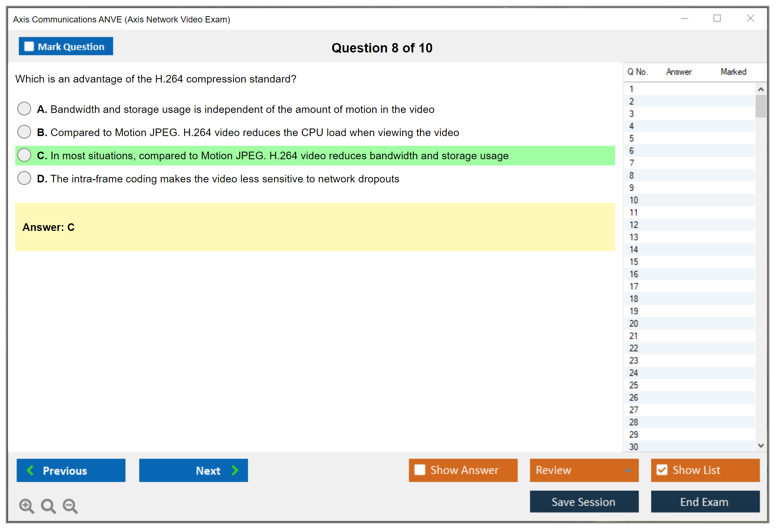Open the Review dropdown menu

[x=627, y=470]
